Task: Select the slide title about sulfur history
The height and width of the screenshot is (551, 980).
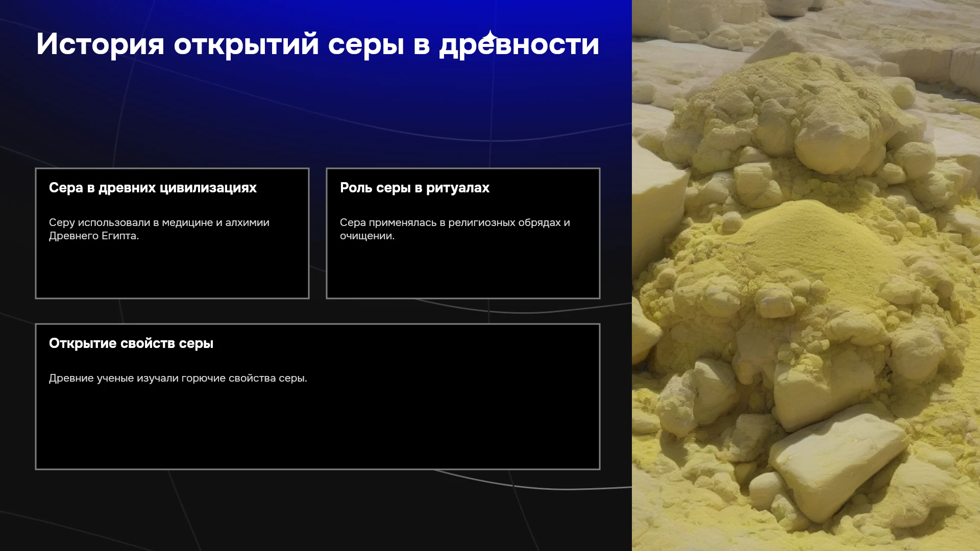Action: pyautogui.click(x=317, y=44)
